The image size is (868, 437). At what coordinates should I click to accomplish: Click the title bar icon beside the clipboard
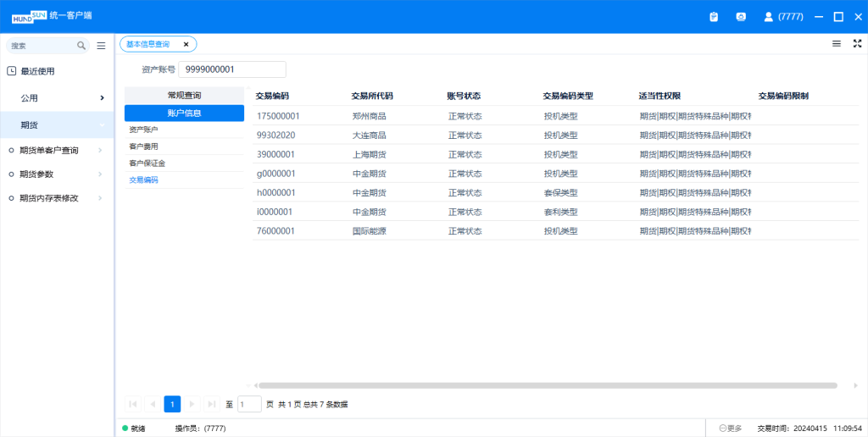coord(741,16)
